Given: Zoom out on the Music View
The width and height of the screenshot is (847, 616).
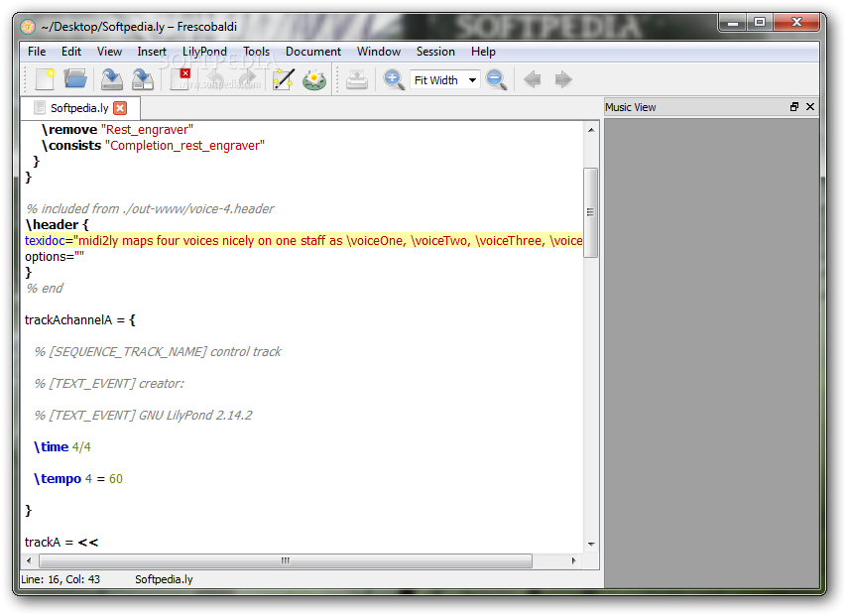Looking at the screenshot, I should pos(496,79).
